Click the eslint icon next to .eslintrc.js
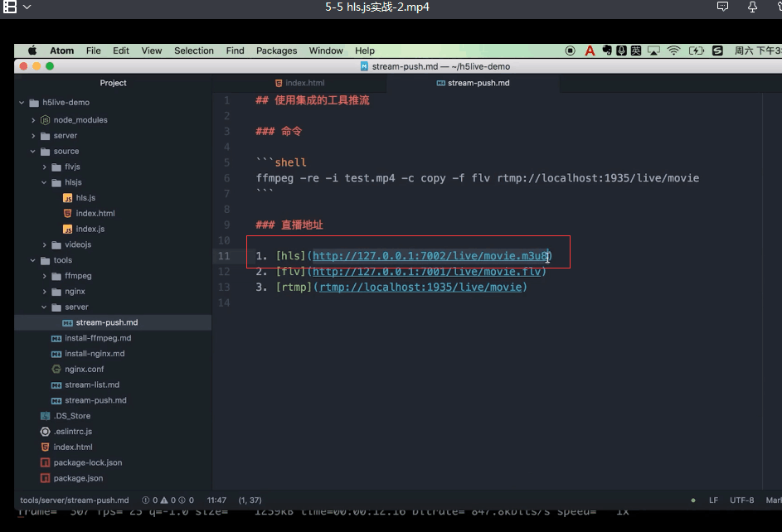The image size is (782, 532). pyautogui.click(x=46, y=431)
